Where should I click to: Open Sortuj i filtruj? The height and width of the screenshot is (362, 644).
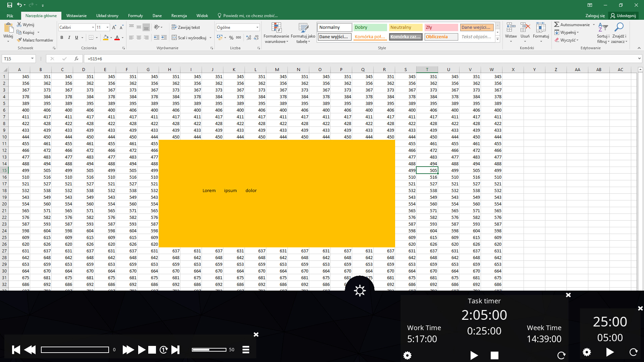(x=603, y=33)
